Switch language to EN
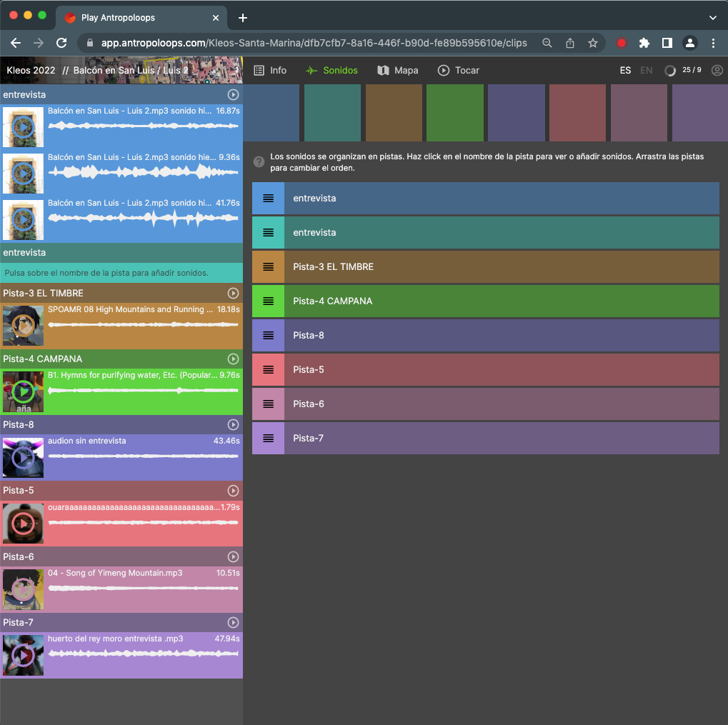The width and height of the screenshot is (728, 725). [x=646, y=70]
